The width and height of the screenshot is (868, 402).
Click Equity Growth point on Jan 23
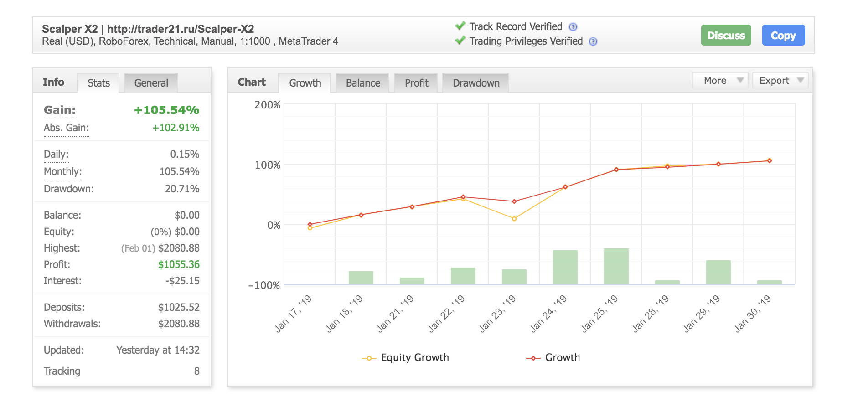pyautogui.click(x=514, y=219)
